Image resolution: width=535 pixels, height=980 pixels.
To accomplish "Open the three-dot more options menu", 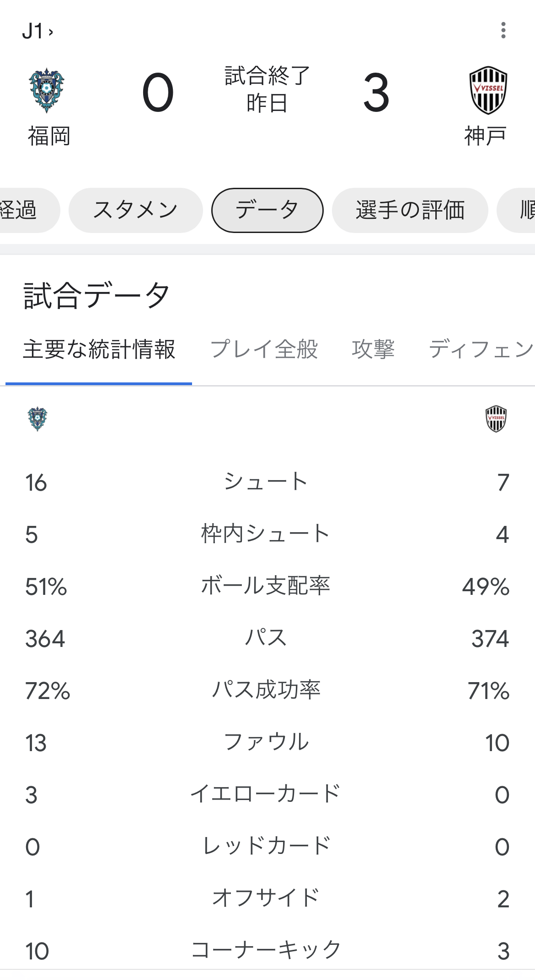I will pos(503,30).
